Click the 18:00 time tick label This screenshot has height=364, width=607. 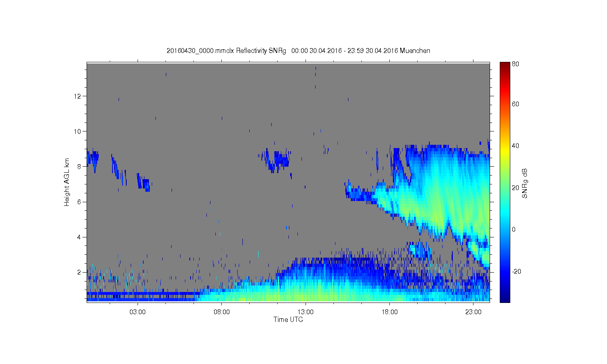390,312
